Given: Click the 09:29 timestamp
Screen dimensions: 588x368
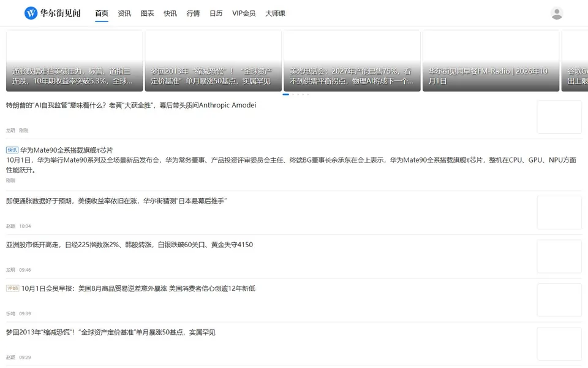Looking at the screenshot, I should (x=25, y=358).
